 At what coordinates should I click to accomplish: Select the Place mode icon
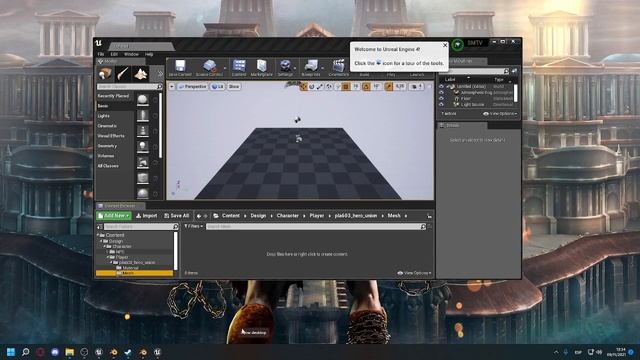coord(105,74)
